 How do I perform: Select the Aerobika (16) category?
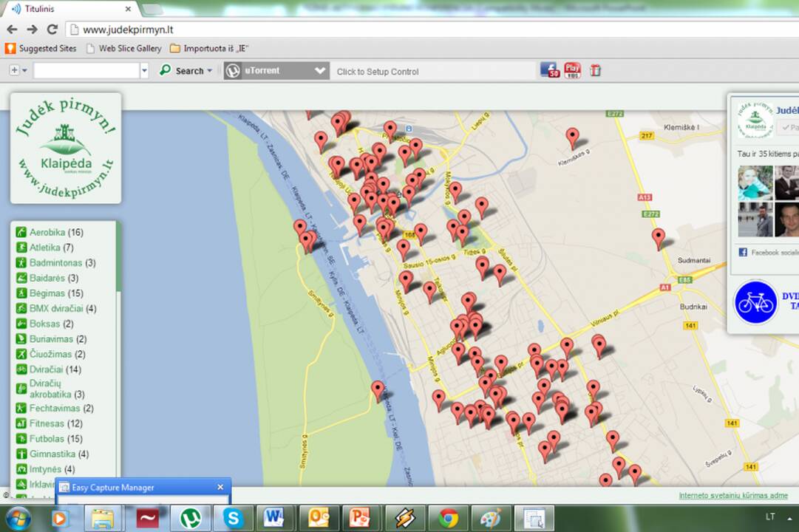click(56, 232)
